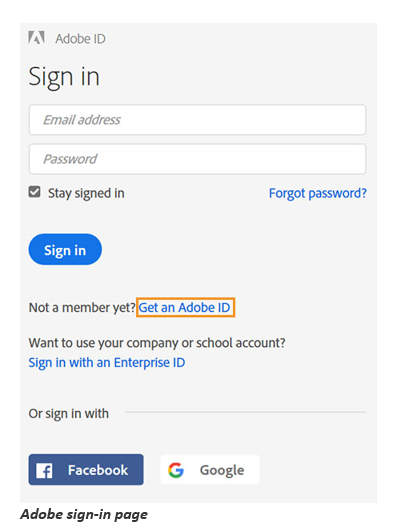Focus the Password input field

[x=197, y=159]
